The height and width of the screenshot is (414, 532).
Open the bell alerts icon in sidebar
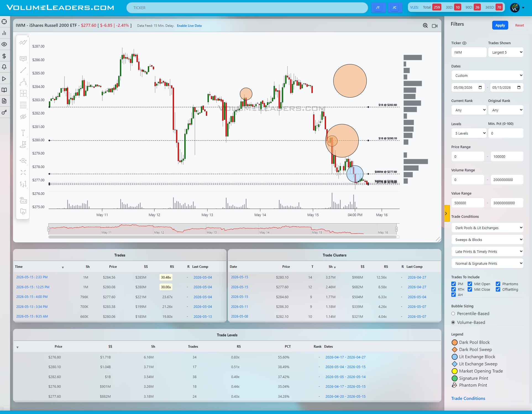[x=4, y=67]
